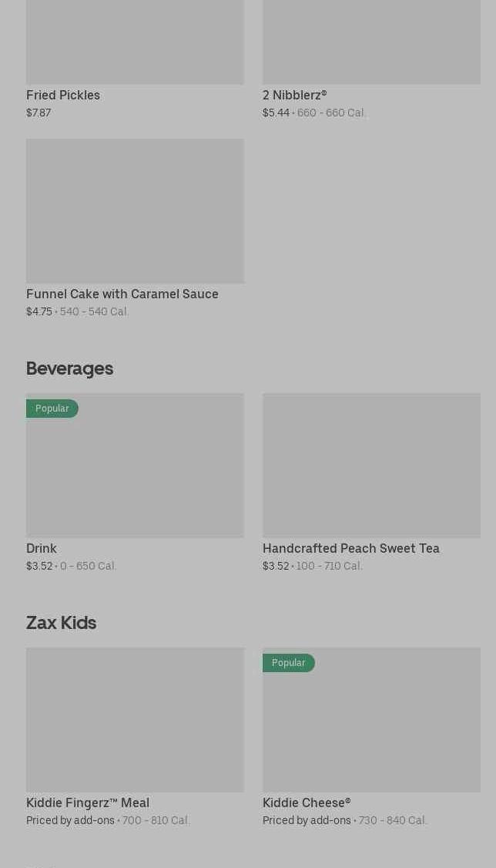Screen dimensions: 496x868
Task: Click the Beverages section heading
Action: click(69, 368)
